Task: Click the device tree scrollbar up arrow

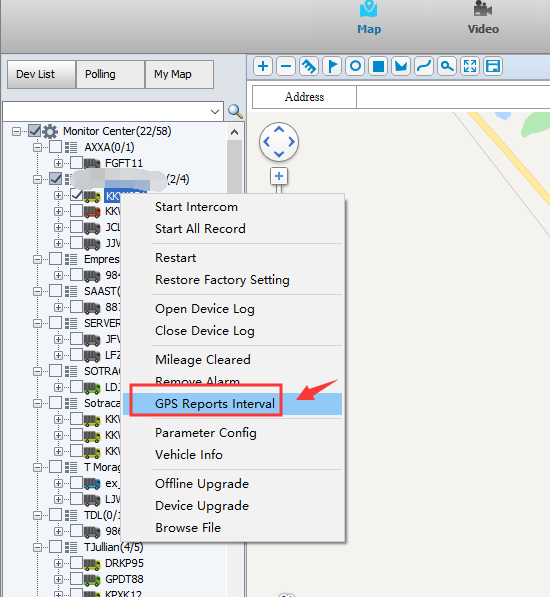Action: (x=234, y=132)
